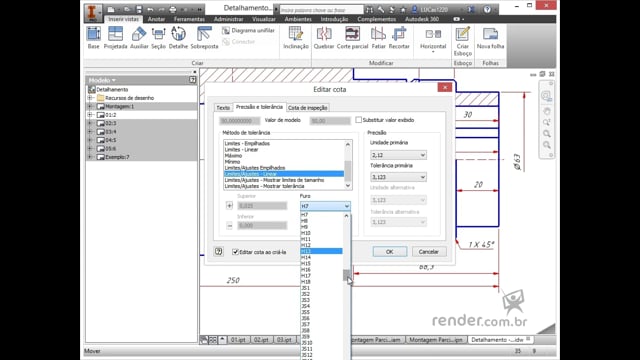Select the Seção view tool

tap(158, 38)
